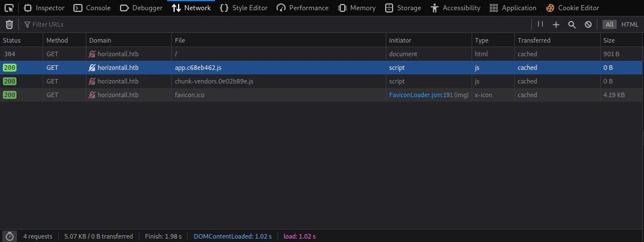Select the All filter button
Screen dimensions: 644x242
click(609, 24)
